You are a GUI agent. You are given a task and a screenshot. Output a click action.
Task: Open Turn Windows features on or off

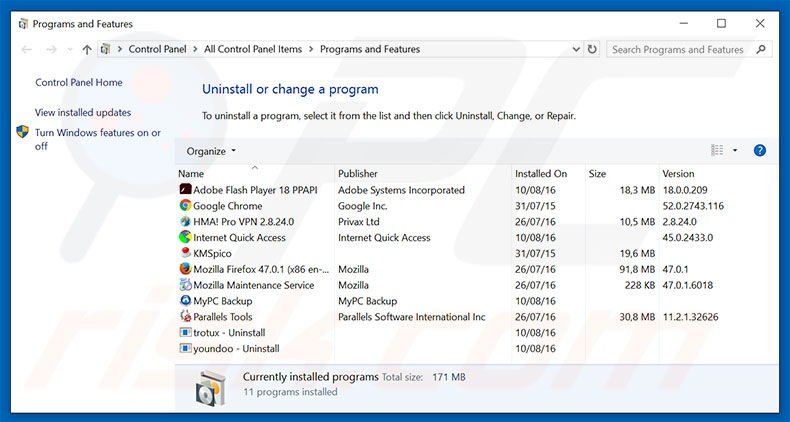(98, 139)
